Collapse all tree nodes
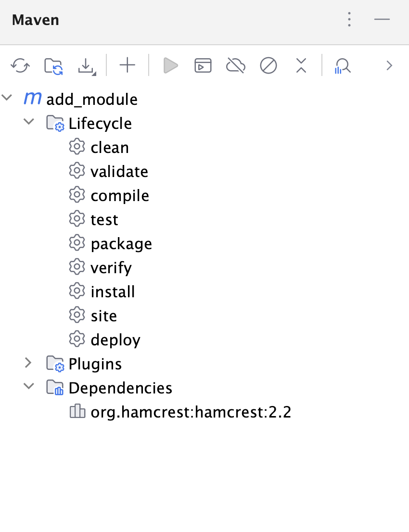The image size is (409, 532). coord(301,66)
